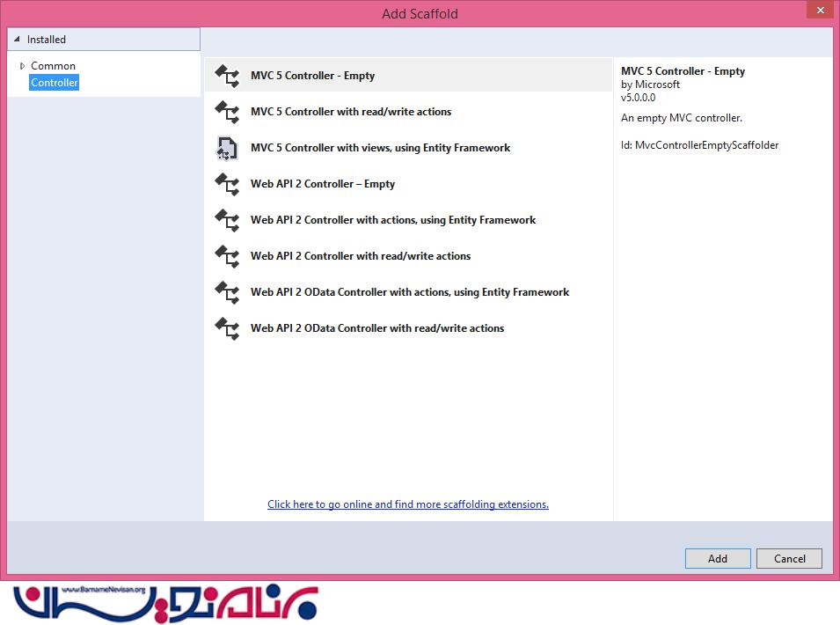The image size is (840, 625).
Task: Click the details pane title "MVC 5 Controller - Empty"
Action: (683, 71)
